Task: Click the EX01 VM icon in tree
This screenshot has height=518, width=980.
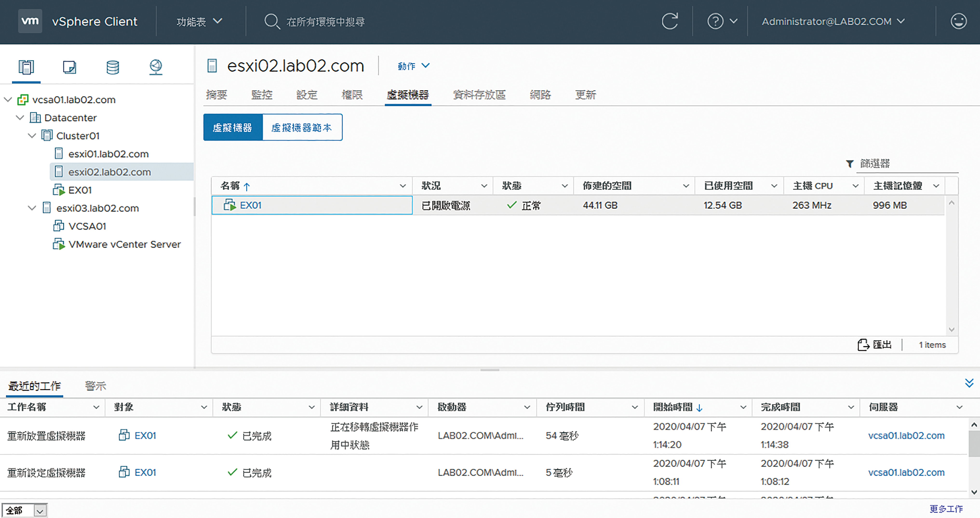Action: [x=59, y=190]
